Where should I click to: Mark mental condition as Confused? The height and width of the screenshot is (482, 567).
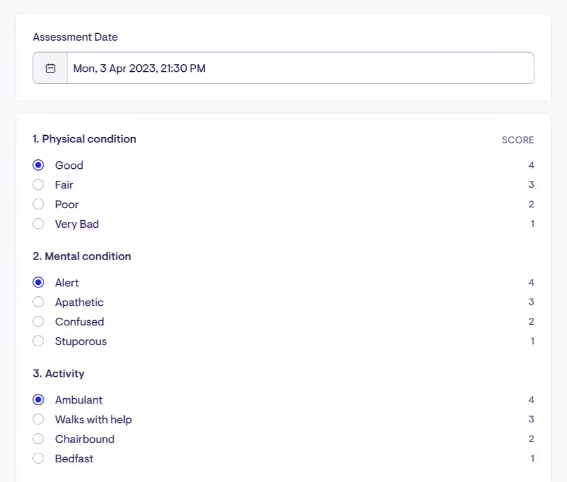38,321
